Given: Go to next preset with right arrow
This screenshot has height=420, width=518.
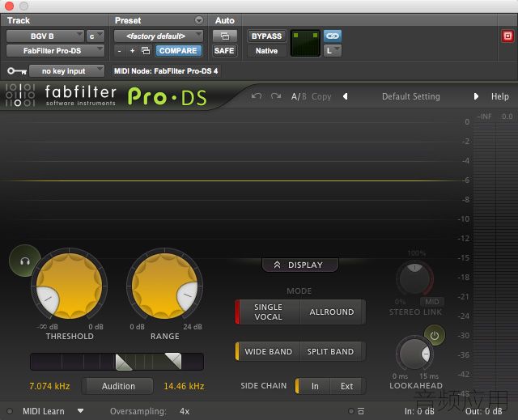Looking at the screenshot, I should pos(476,96).
